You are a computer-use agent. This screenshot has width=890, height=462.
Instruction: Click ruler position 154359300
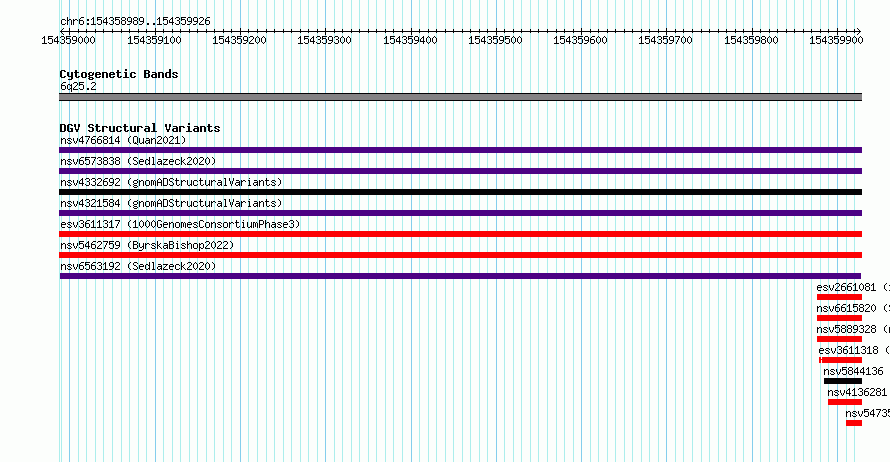tap(324, 40)
